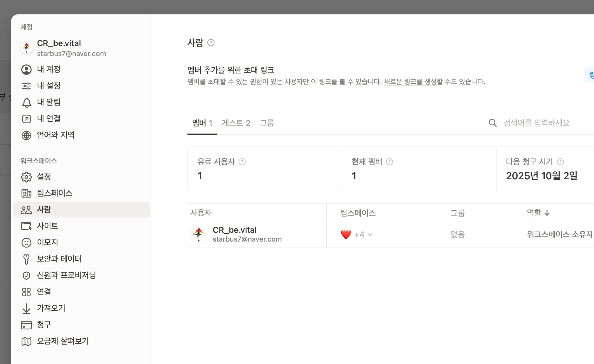Image resolution: width=594 pixels, height=364 pixels.
Task: Open 팀스페이스 via building icon
Action: click(26, 193)
